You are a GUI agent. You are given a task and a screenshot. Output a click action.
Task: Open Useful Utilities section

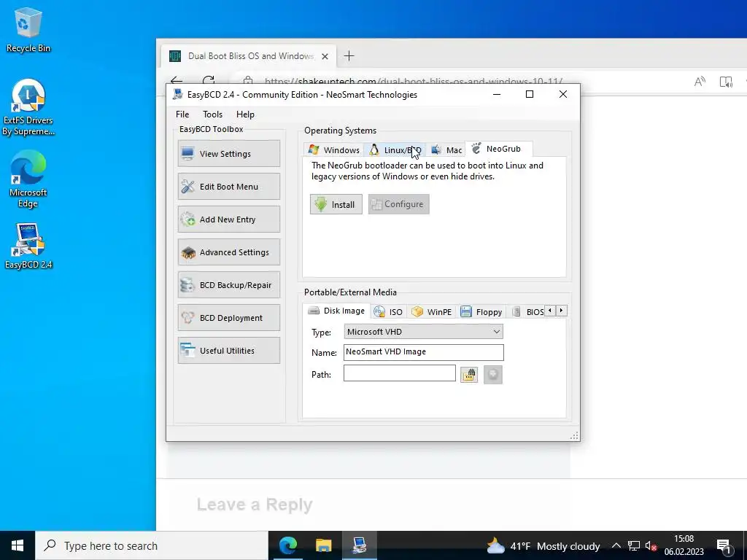228,351
